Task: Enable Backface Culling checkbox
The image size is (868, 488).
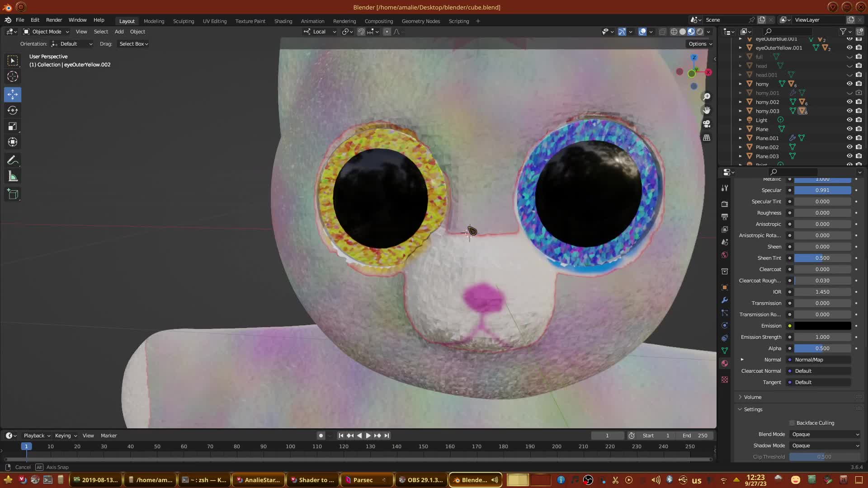Action: click(x=792, y=423)
